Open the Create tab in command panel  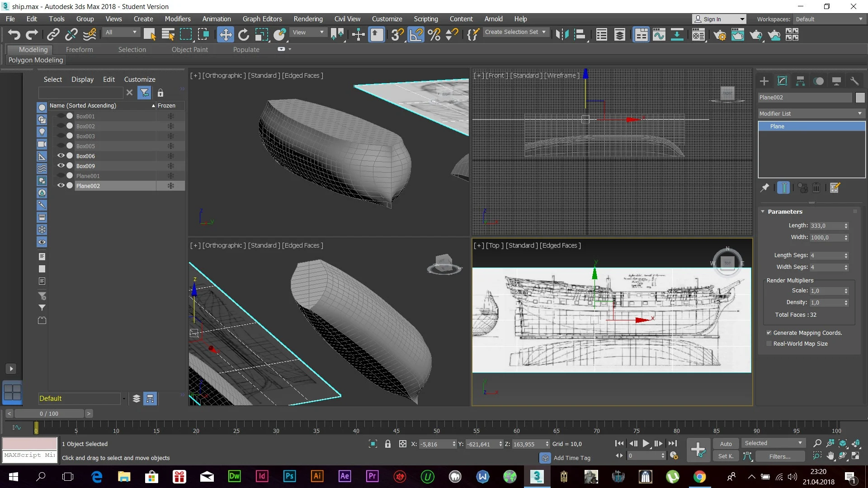point(764,81)
